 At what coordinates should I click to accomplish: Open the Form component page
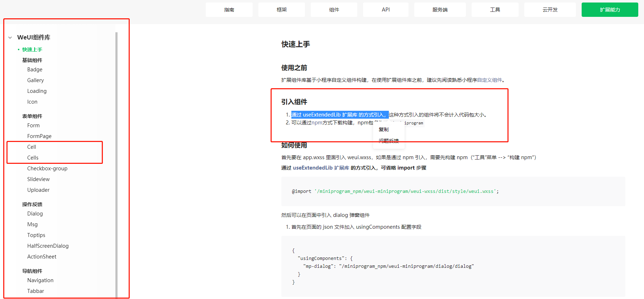click(33, 125)
